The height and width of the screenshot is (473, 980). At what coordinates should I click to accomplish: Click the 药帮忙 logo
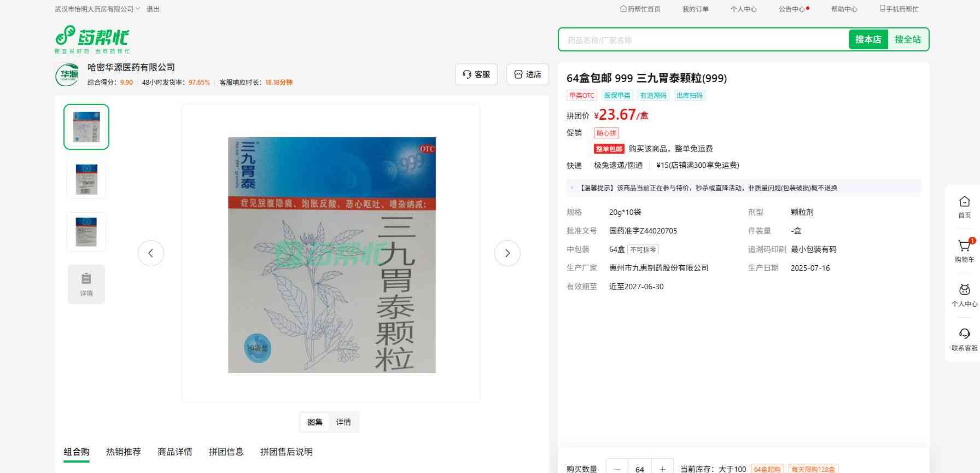(92, 39)
